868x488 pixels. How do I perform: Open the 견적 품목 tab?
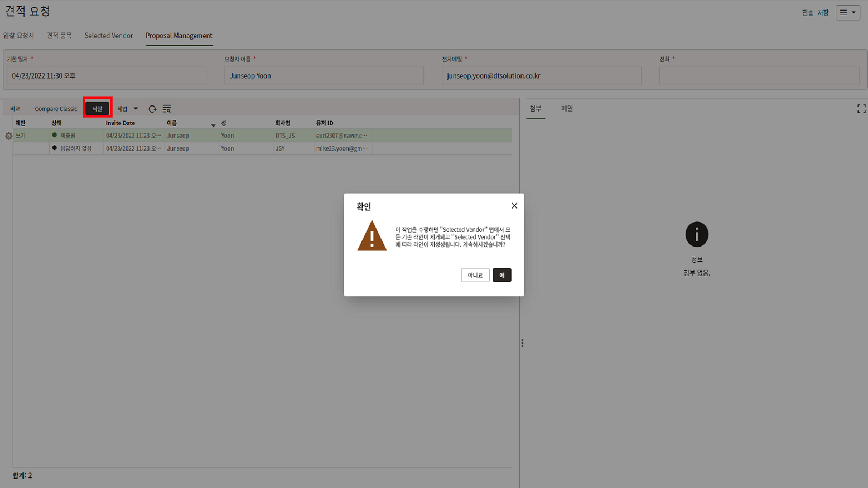tap(59, 36)
